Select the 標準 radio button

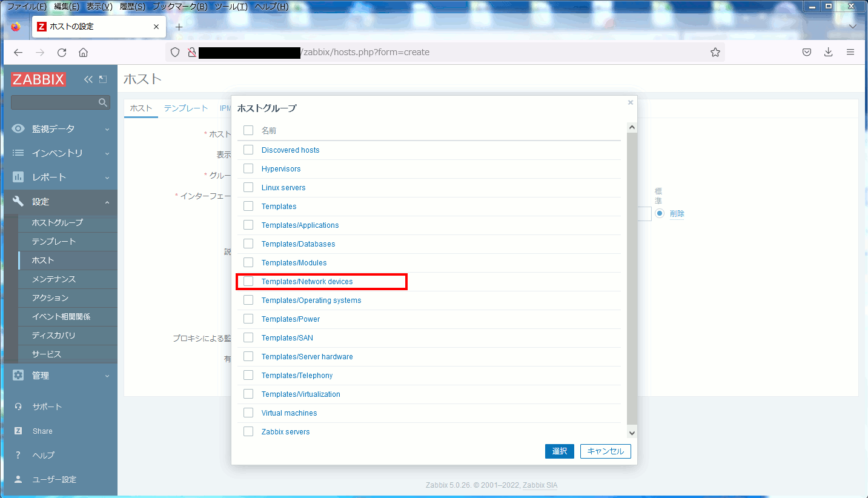coord(660,213)
